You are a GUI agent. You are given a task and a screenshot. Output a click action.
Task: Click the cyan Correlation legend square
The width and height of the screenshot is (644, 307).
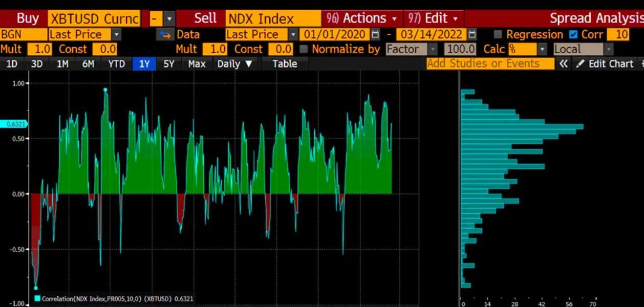(x=37, y=298)
